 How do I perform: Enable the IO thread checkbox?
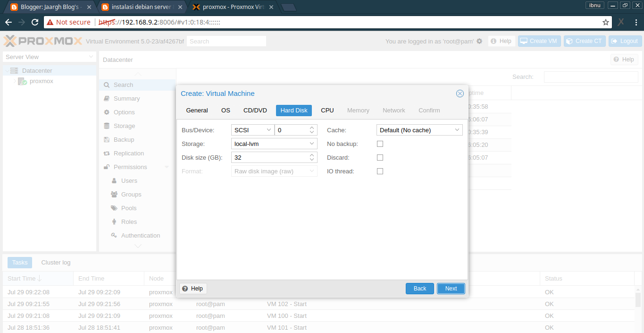tap(380, 171)
